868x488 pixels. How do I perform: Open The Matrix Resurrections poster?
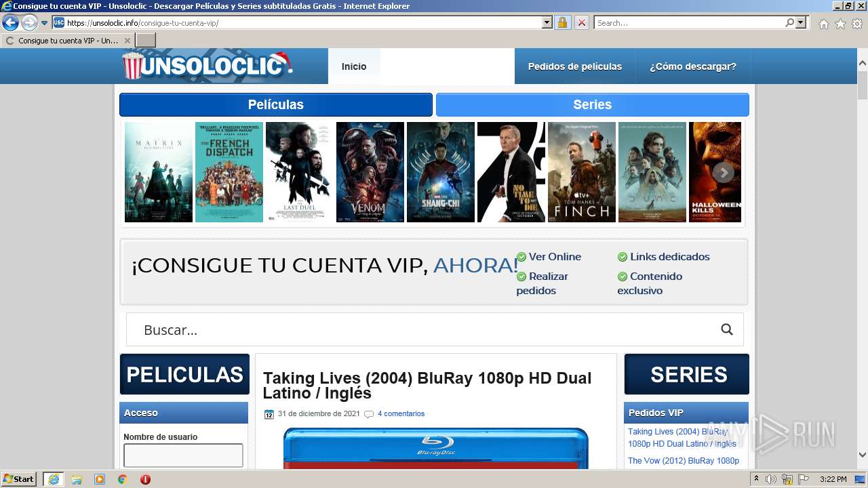pos(159,172)
